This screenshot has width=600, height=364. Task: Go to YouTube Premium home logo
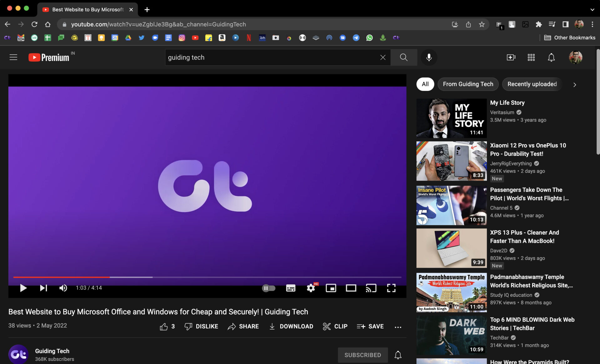pyautogui.click(x=49, y=57)
